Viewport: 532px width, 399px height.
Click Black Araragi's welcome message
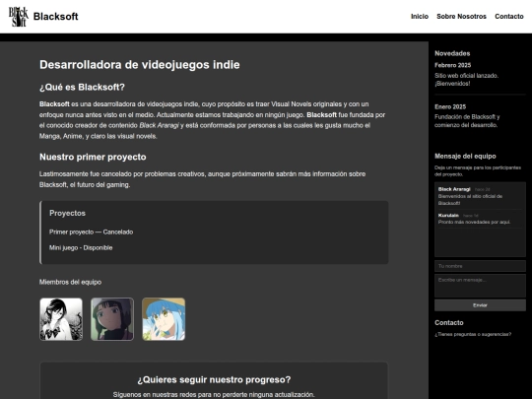(470, 199)
